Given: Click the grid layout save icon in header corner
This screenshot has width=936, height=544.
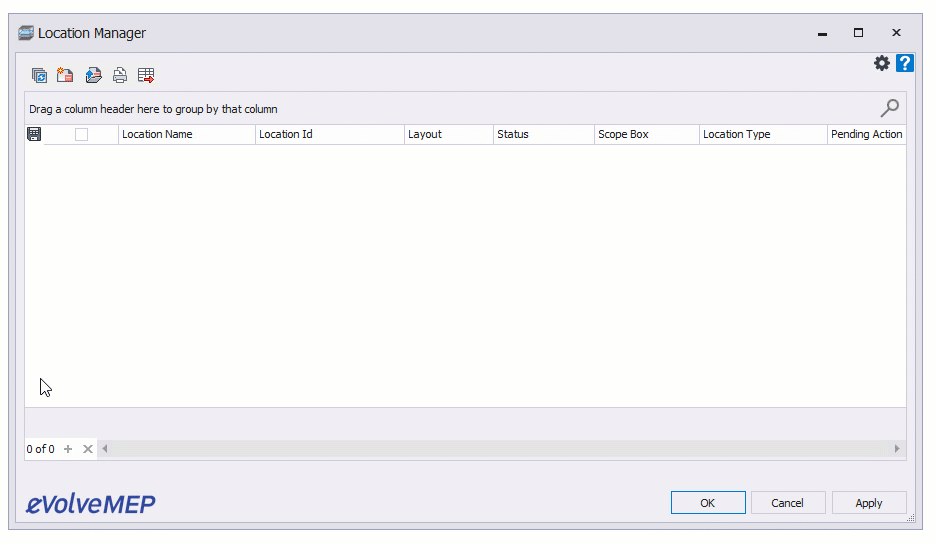Looking at the screenshot, I should 34,134.
